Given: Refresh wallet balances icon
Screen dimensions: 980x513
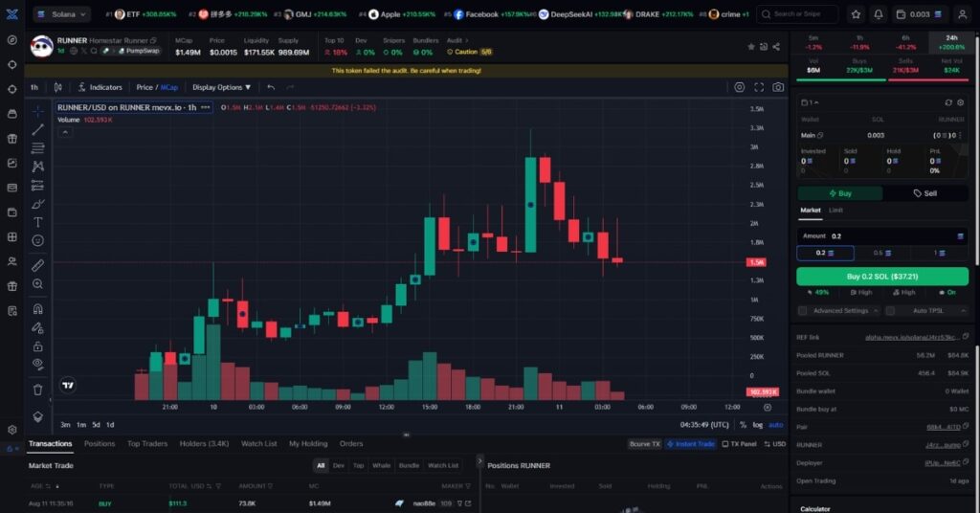Looking at the screenshot, I should [948, 102].
